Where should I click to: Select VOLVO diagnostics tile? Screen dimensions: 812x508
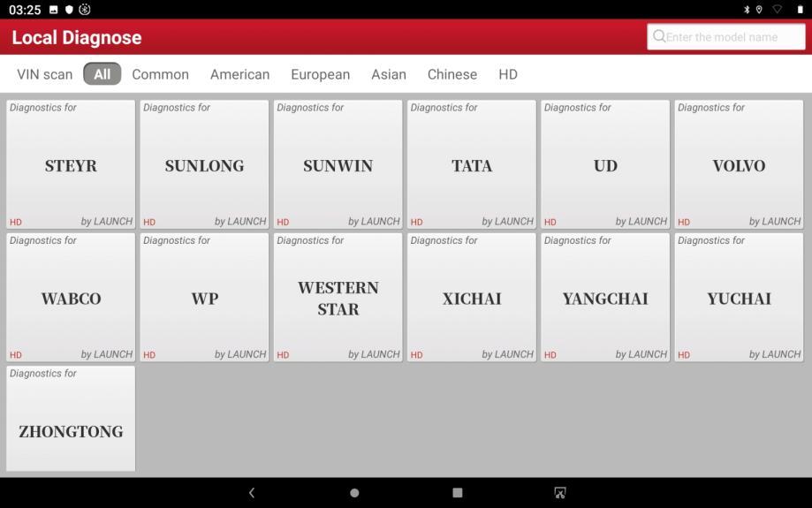pyautogui.click(x=739, y=164)
